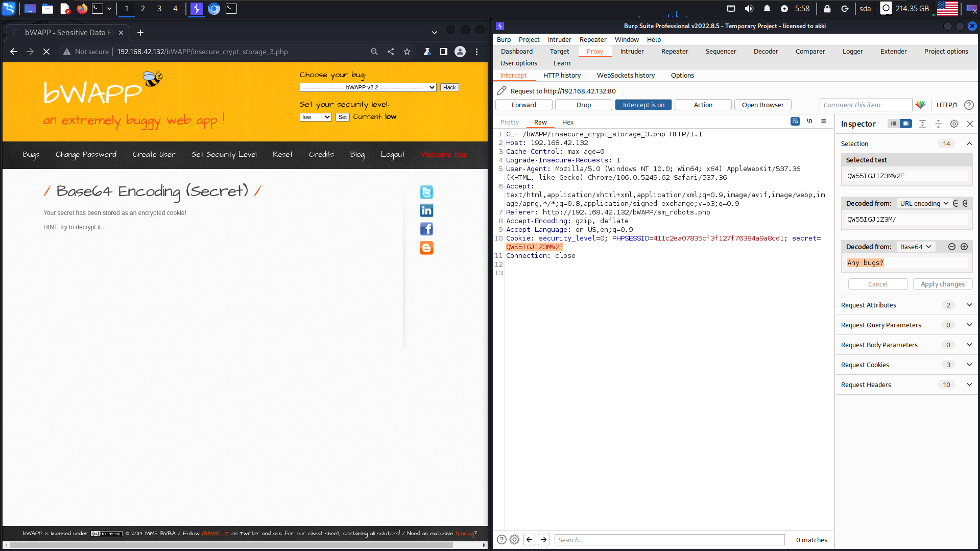Open the Base64 decoding dropdown
Screen dimensions: 980x551
[916, 247]
